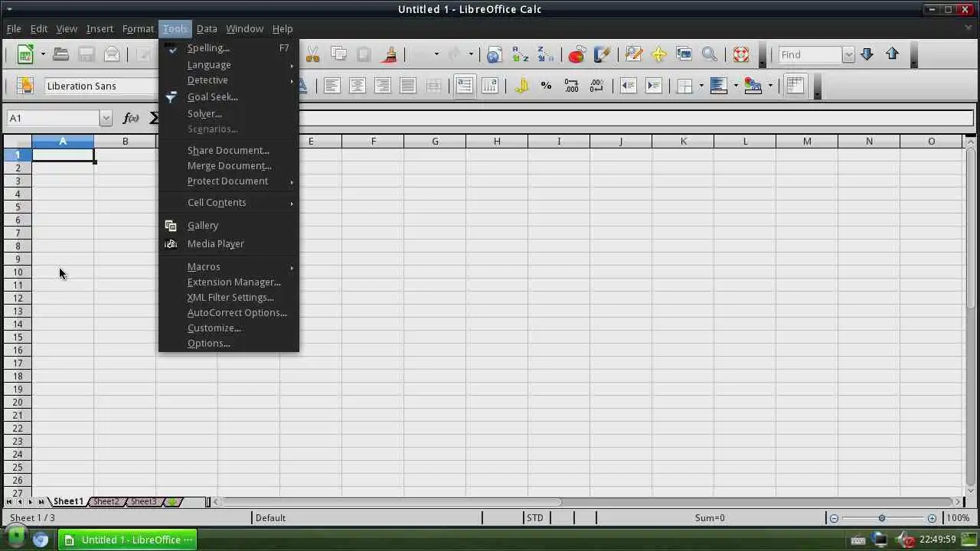This screenshot has height=551, width=980.
Task: Expand the Macros submenu
Action: tap(228, 267)
